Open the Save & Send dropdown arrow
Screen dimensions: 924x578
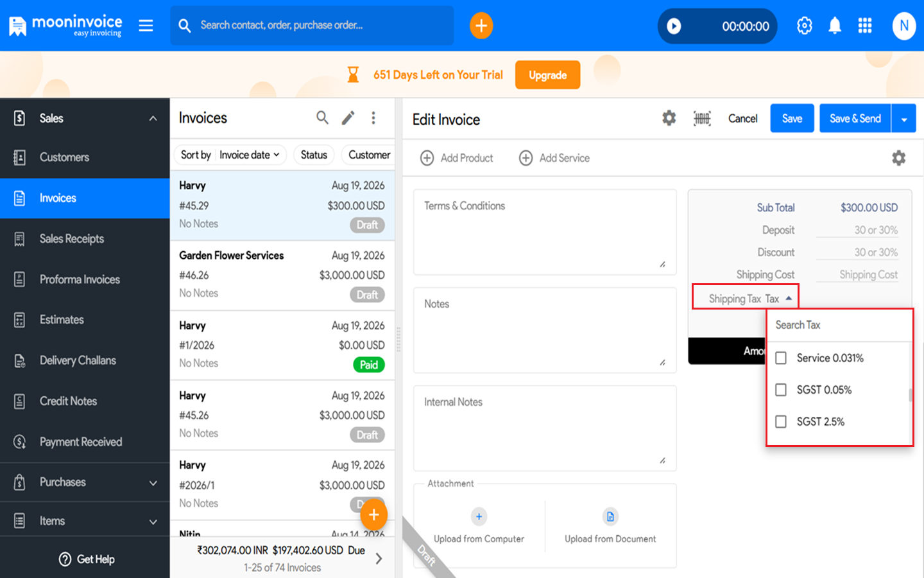[903, 119]
